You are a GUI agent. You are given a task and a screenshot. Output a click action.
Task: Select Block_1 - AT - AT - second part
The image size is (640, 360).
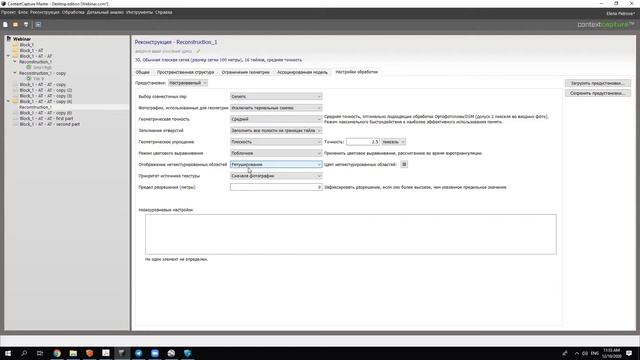pyautogui.click(x=50, y=124)
